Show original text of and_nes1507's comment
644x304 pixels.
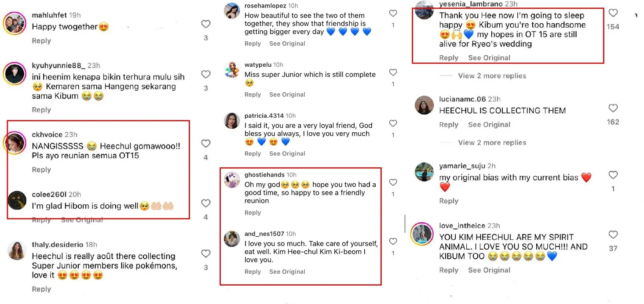pos(287,272)
